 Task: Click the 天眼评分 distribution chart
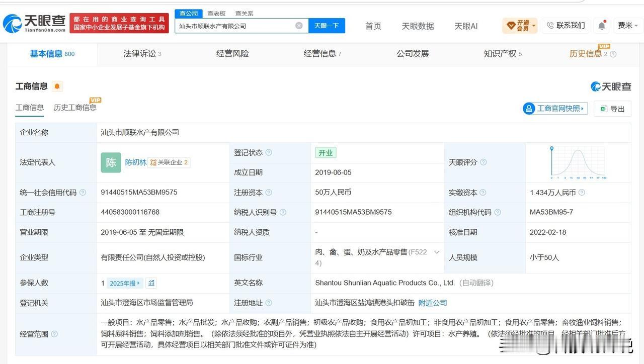tap(578, 162)
